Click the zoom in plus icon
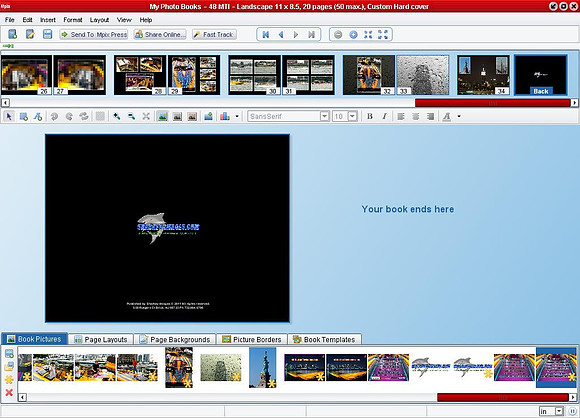580x418 pixels. tap(353, 34)
